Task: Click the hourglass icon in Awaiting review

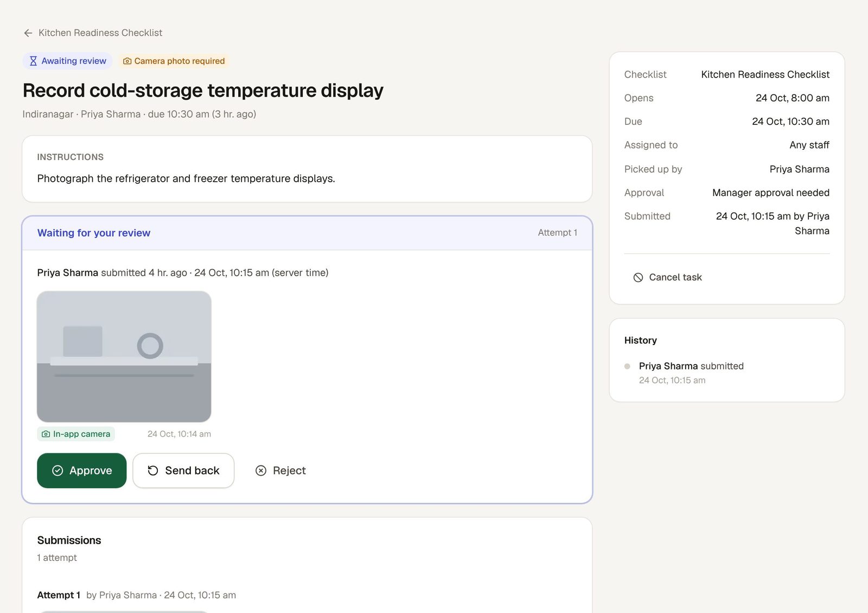Action: pos(33,61)
